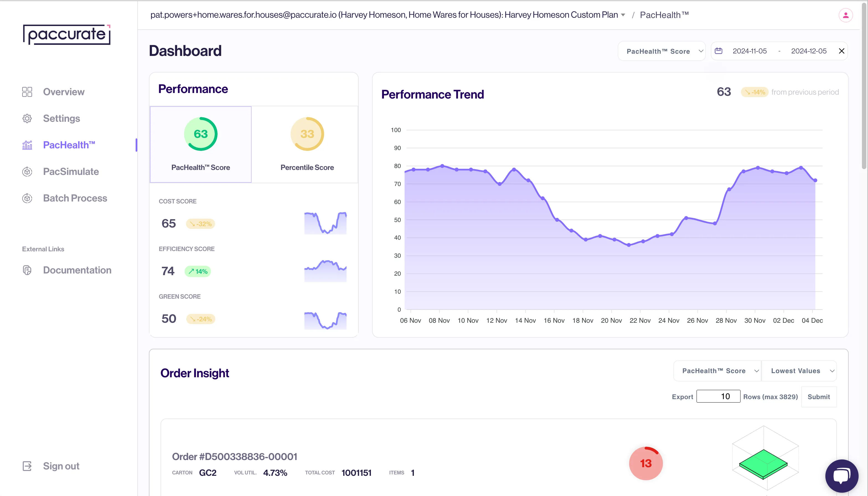Click the -14% from previous period badge
The width and height of the screenshot is (868, 496).
pyautogui.click(x=755, y=92)
